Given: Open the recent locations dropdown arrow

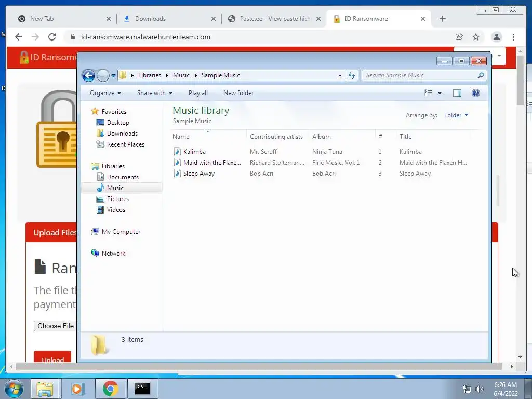Looking at the screenshot, I should pos(113,76).
